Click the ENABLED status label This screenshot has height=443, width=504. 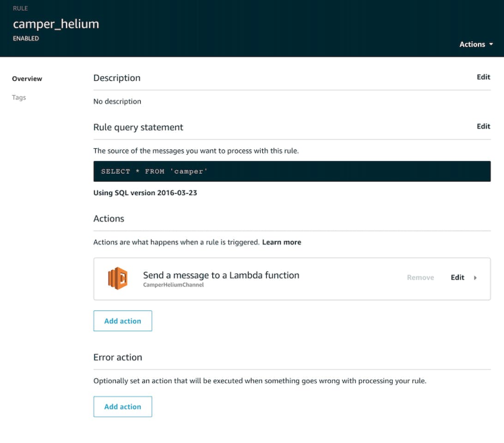[x=26, y=39]
